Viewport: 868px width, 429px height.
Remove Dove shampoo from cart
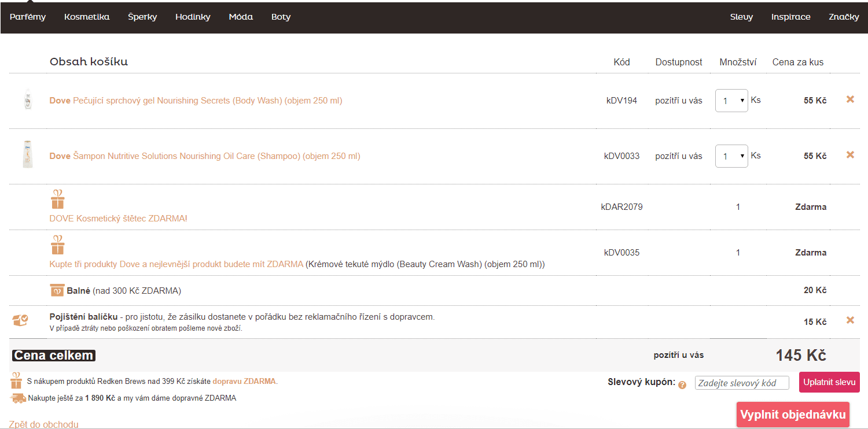click(x=850, y=155)
